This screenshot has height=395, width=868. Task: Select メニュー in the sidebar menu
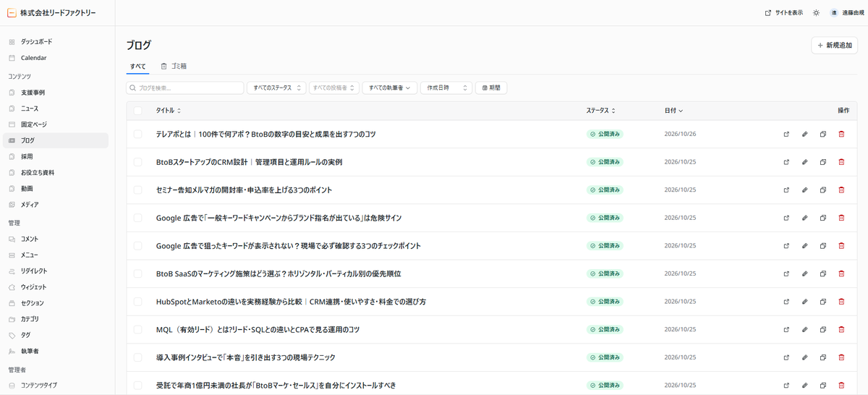click(x=56, y=255)
